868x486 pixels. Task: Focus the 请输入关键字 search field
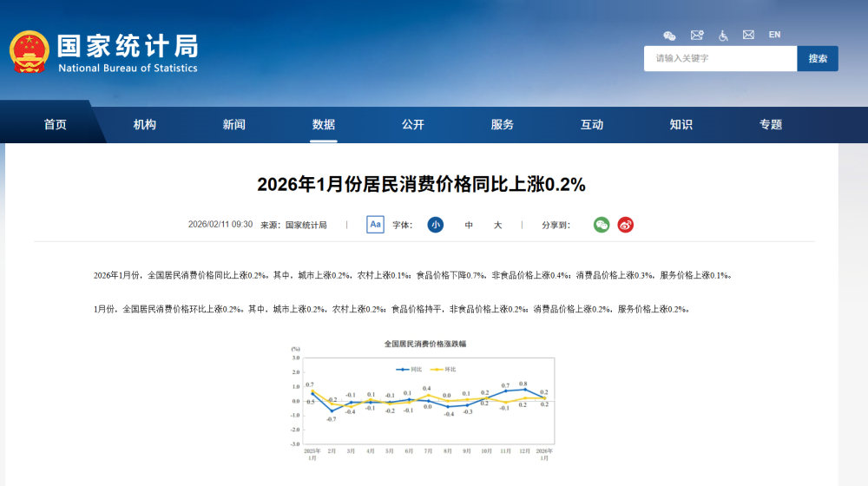point(720,58)
